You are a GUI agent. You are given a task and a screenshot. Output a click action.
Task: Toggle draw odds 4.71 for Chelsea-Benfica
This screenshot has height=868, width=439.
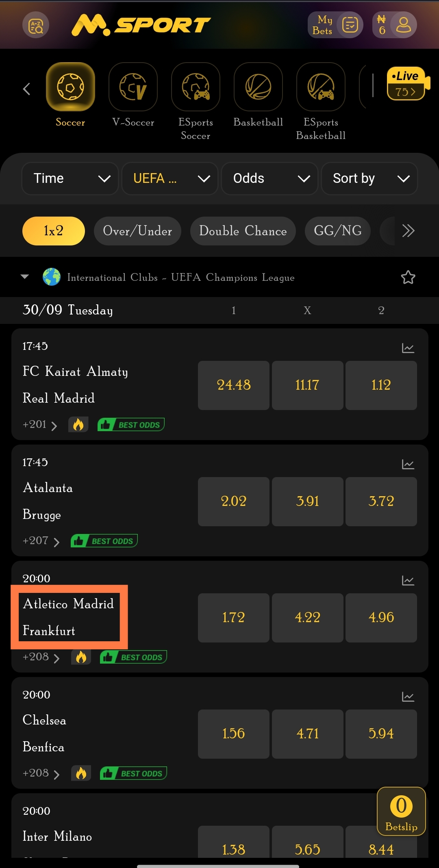point(307,734)
